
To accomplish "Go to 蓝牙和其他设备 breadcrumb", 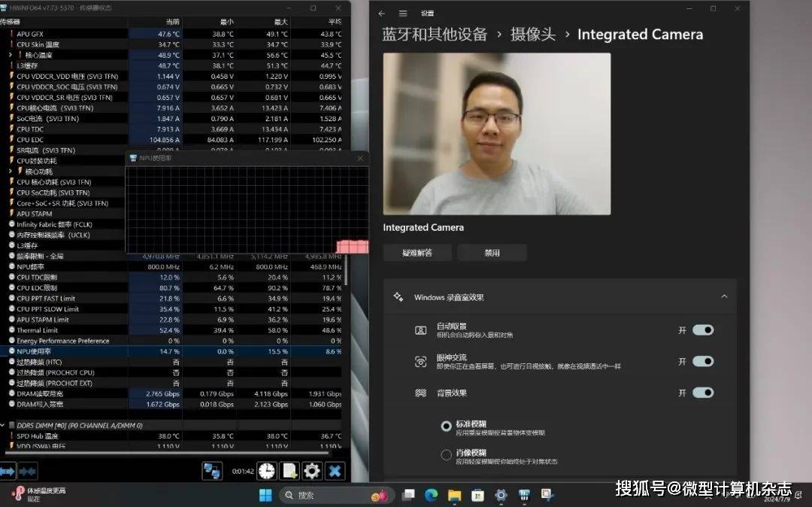I will point(435,34).
